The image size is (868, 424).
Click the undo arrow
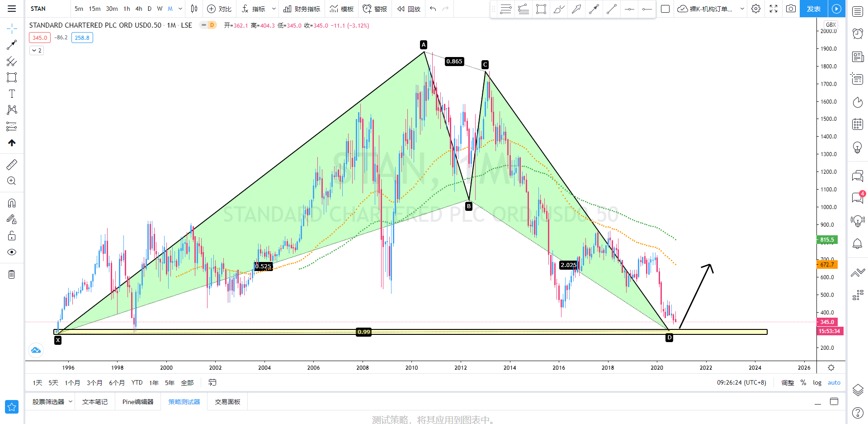pos(433,9)
